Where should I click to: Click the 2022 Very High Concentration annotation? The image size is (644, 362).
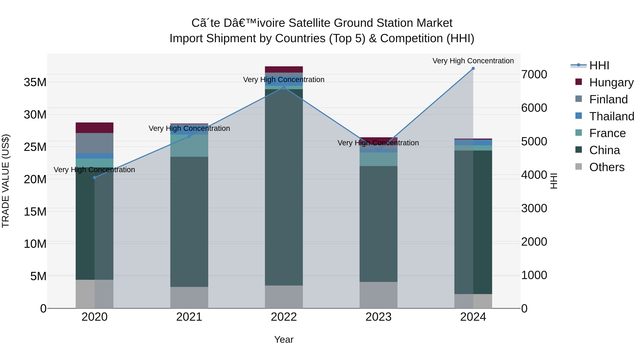click(284, 79)
